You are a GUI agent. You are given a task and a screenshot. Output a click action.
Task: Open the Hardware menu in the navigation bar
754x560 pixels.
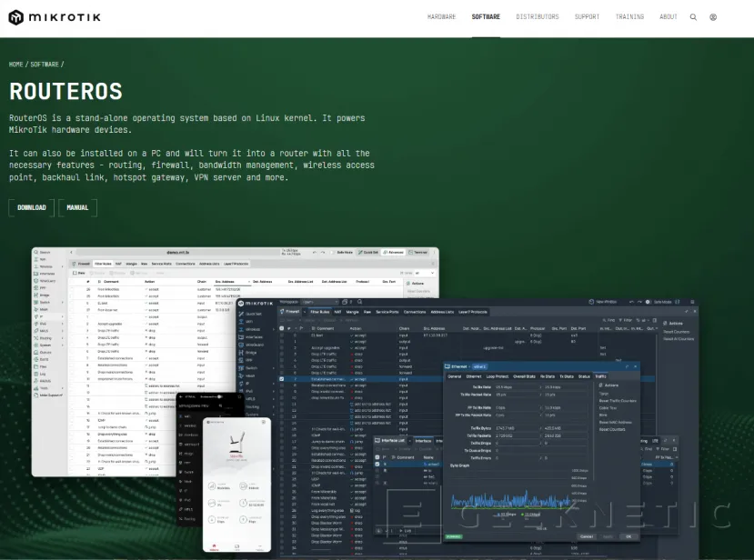tap(441, 16)
